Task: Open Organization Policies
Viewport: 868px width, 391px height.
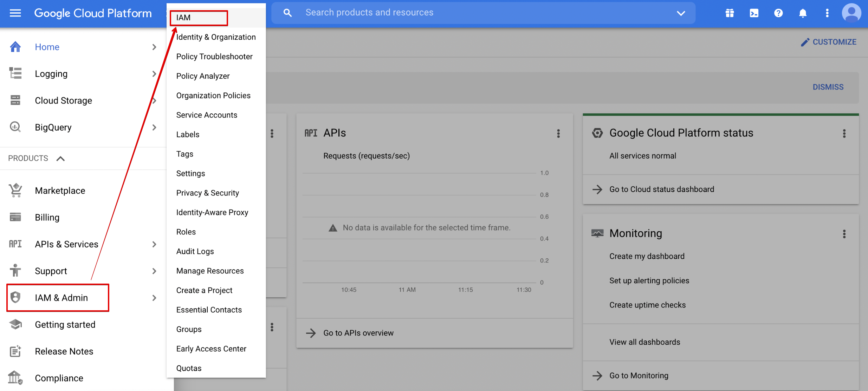Action: (216, 95)
